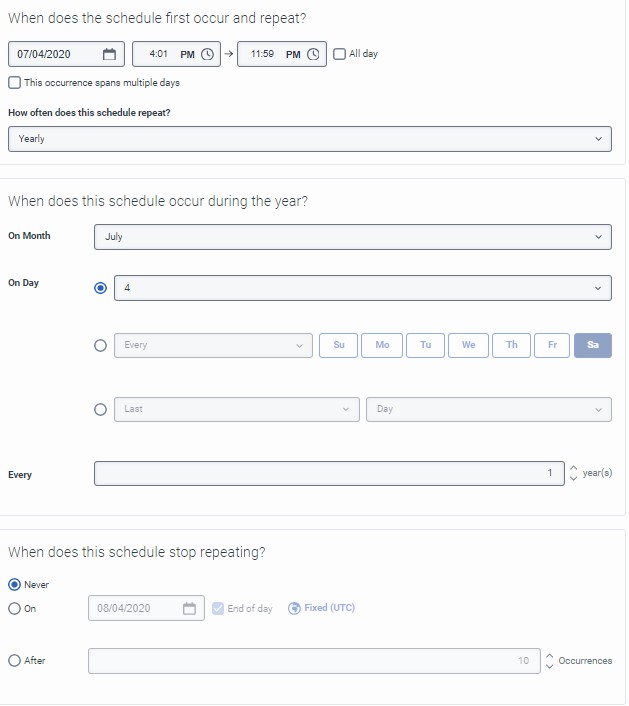
Task: Check 'This occurrence spans multiple days'
Action: tap(14, 83)
